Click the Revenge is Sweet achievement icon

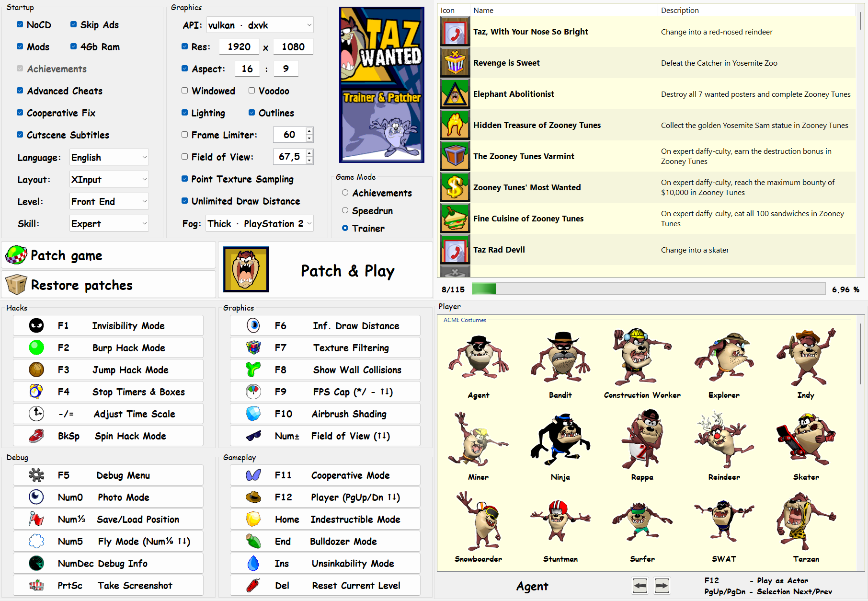click(x=455, y=63)
